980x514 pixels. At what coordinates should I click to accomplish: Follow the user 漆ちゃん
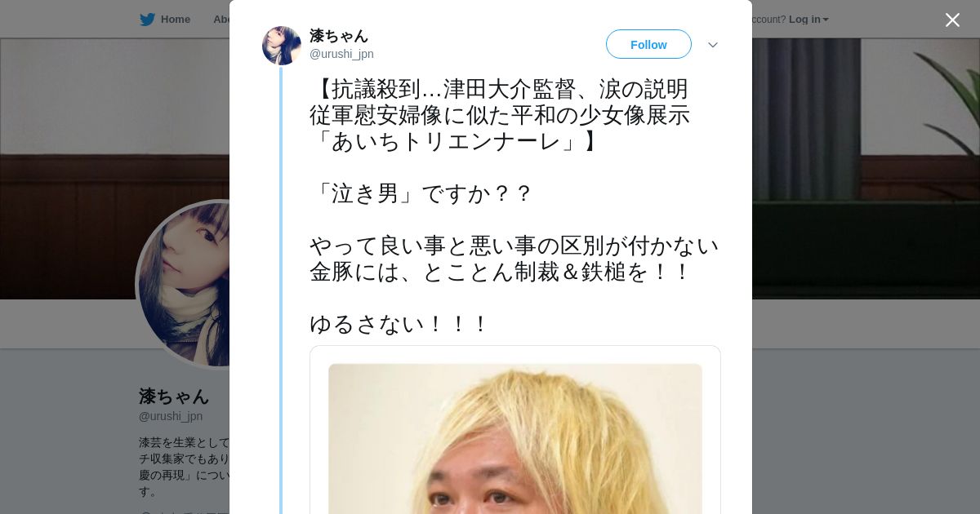[648, 44]
